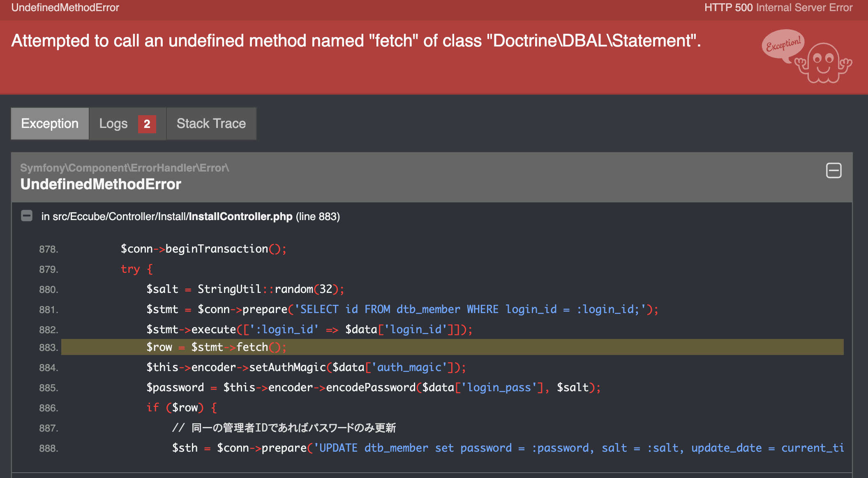868x478 pixels.
Task: Click the Symfony ErrorHandler namespace text
Action: click(x=125, y=168)
